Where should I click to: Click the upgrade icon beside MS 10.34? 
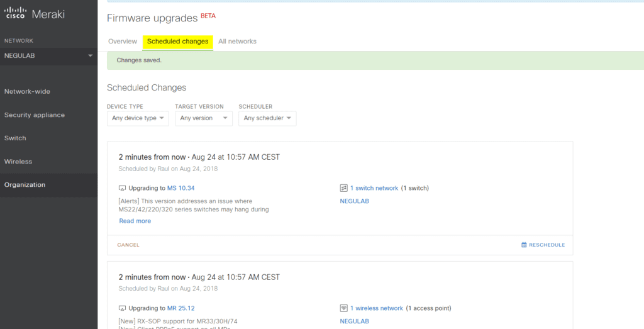(x=122, y=188)
